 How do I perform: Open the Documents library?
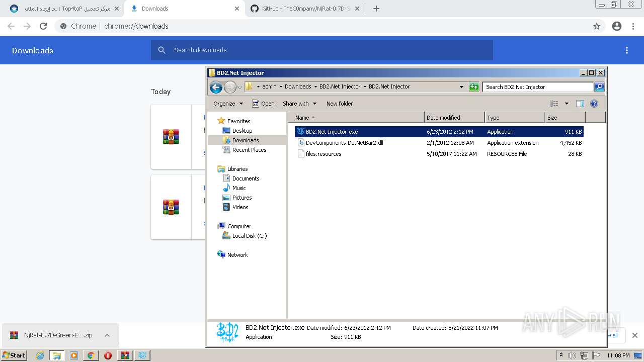246,178
